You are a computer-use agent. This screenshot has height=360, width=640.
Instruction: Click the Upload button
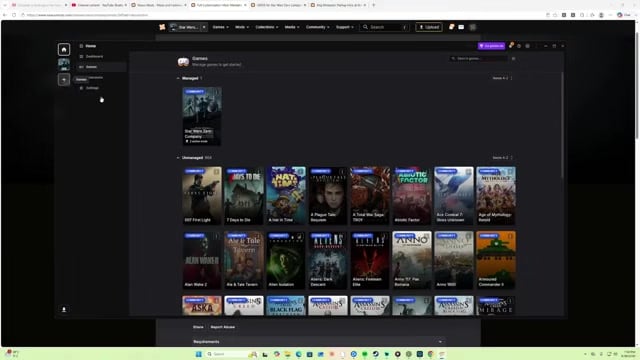(x=429, y=27)
